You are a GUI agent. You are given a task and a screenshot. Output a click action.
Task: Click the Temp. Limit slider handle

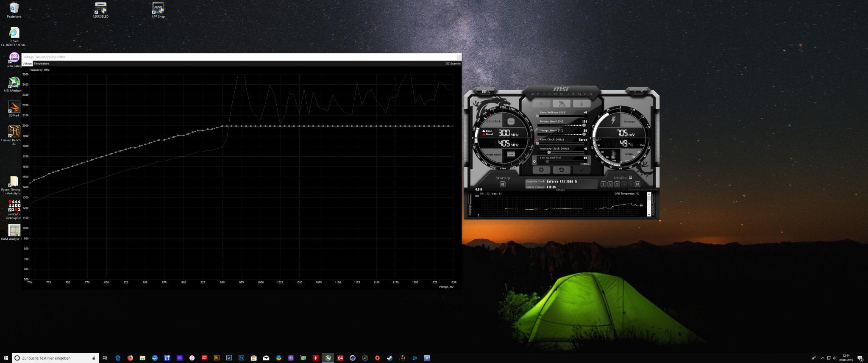click(584, 134)
